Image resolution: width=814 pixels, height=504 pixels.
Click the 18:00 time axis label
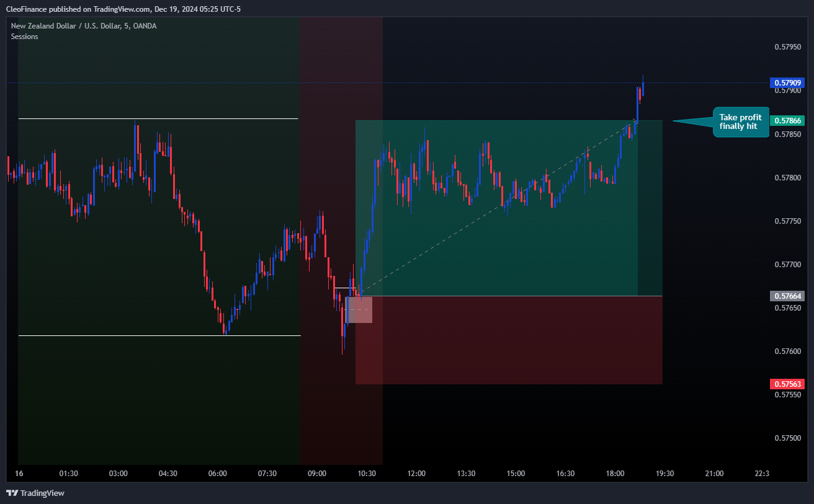click(x=615, y=474)
